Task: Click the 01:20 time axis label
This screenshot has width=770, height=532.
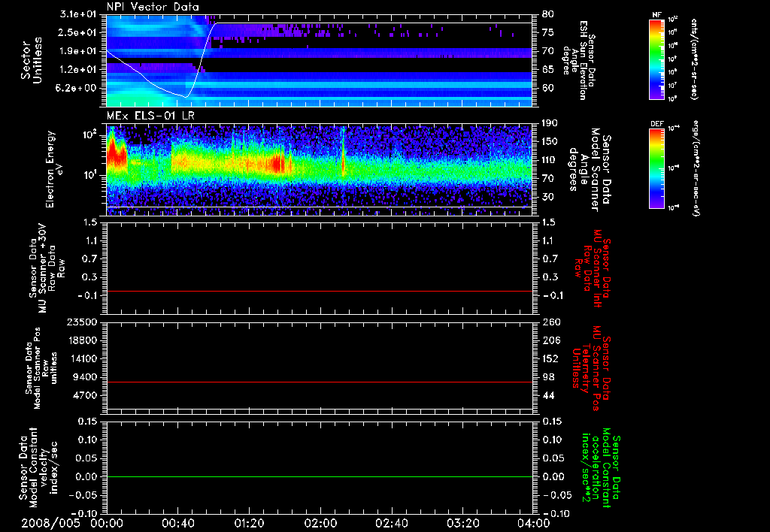Action: click(x=249, y=523)
